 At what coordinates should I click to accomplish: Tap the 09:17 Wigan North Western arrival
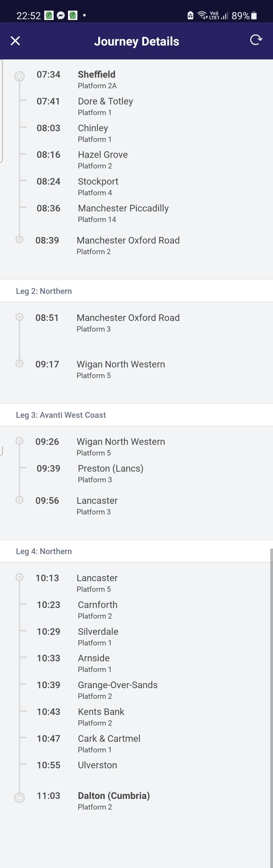click(x=120, y=364)
